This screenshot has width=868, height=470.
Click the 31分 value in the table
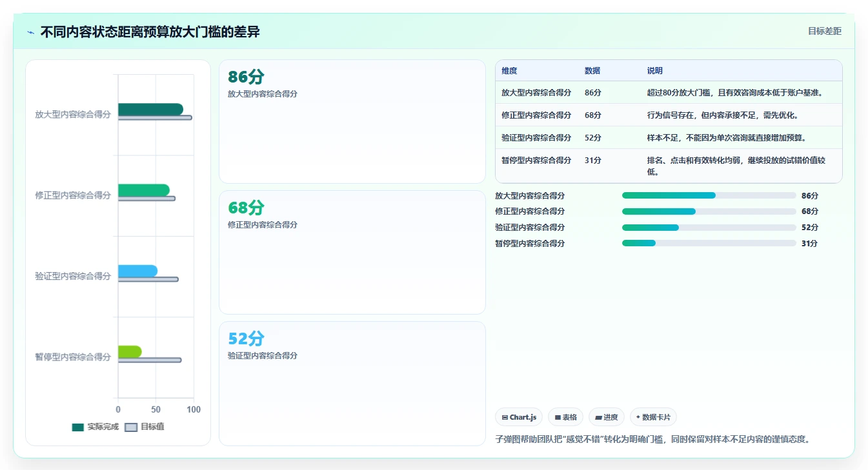(x=592, y=161)
